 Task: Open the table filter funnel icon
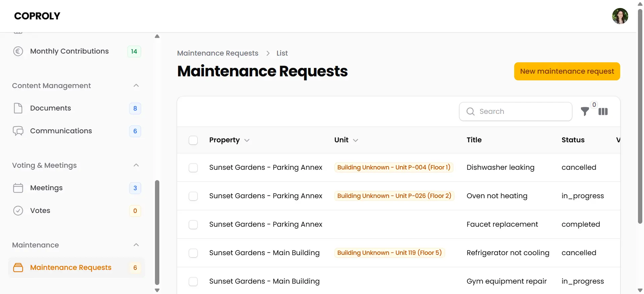click(x=585, y=112)
